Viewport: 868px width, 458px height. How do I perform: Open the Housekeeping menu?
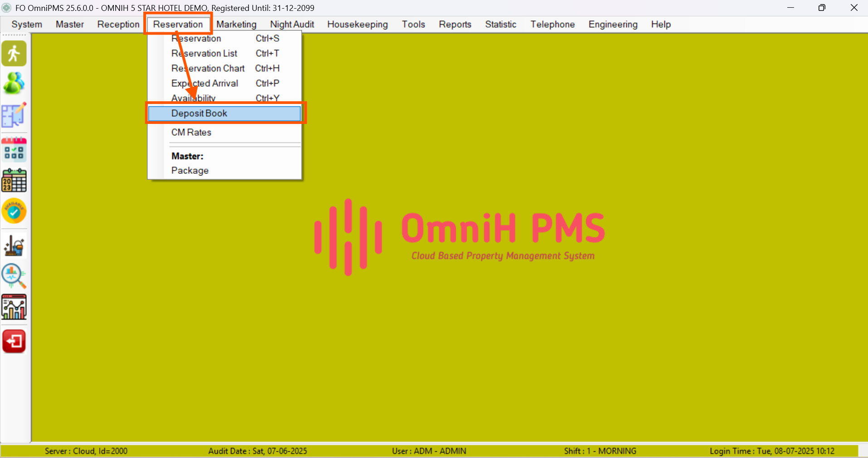(x=357, y=25)
